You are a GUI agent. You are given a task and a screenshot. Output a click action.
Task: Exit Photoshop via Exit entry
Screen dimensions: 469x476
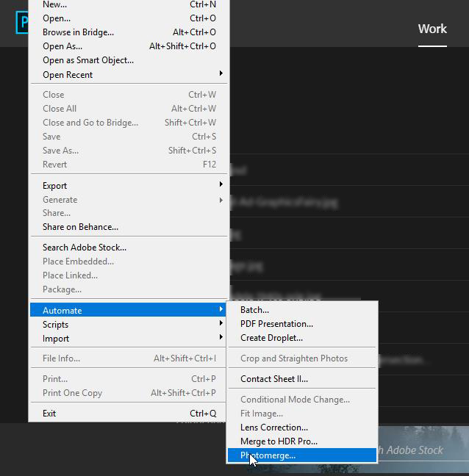49,414
